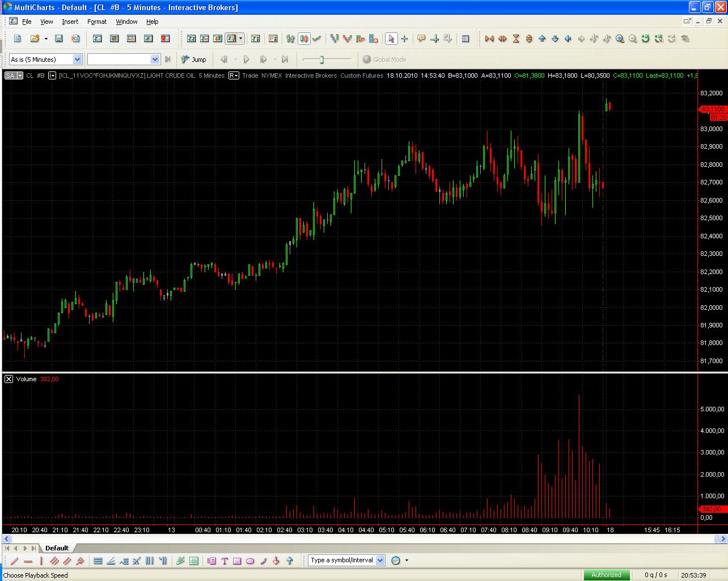Expand the chart type dropdown arrow in toolbar
The height and width of the screenshot is (581, 728).
(x=241, y=39)
